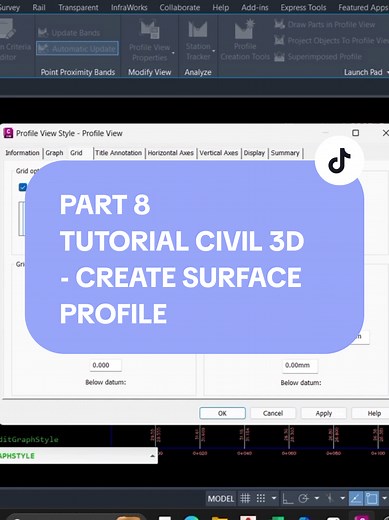Click the 0+040 station label
Screen dimensions: 389x520
(x=245, y=453)
